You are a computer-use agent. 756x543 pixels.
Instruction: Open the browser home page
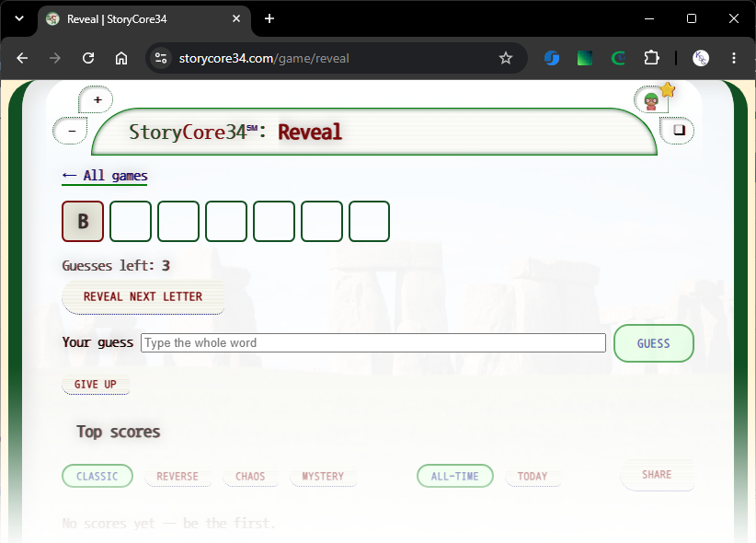pos(121,58)
